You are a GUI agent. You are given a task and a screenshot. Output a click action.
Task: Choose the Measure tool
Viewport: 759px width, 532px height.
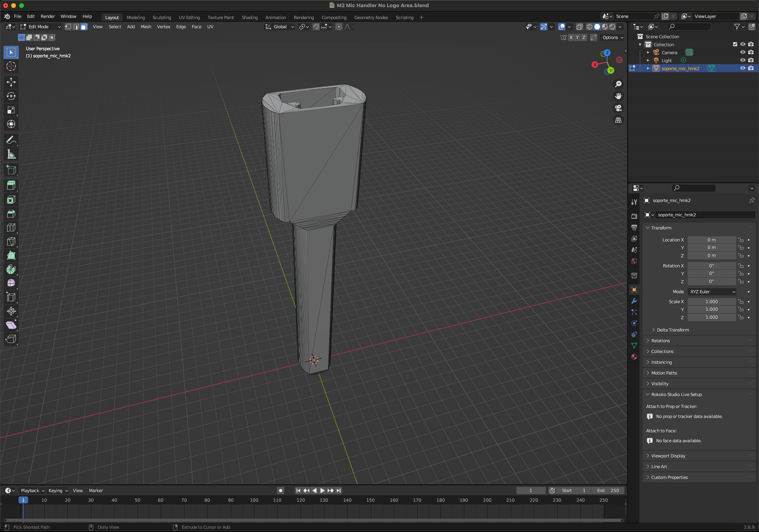coord(11,154)
